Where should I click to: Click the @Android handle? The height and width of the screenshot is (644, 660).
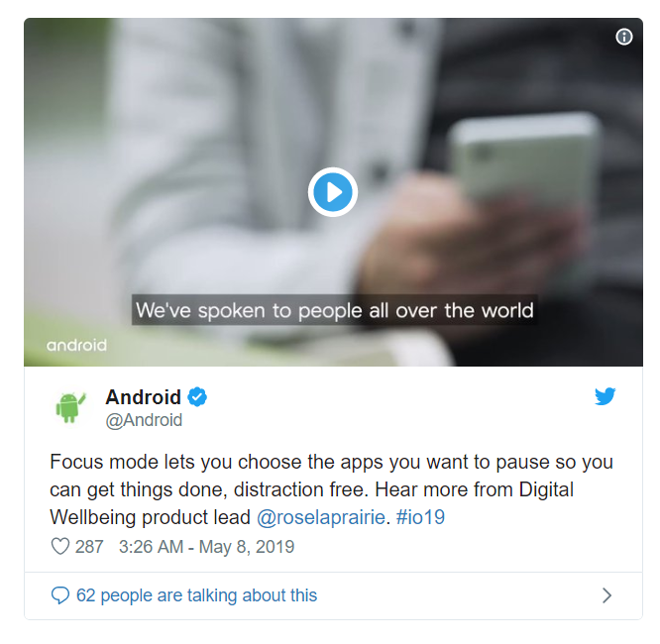pyautogui.click(x=144, y=420)
